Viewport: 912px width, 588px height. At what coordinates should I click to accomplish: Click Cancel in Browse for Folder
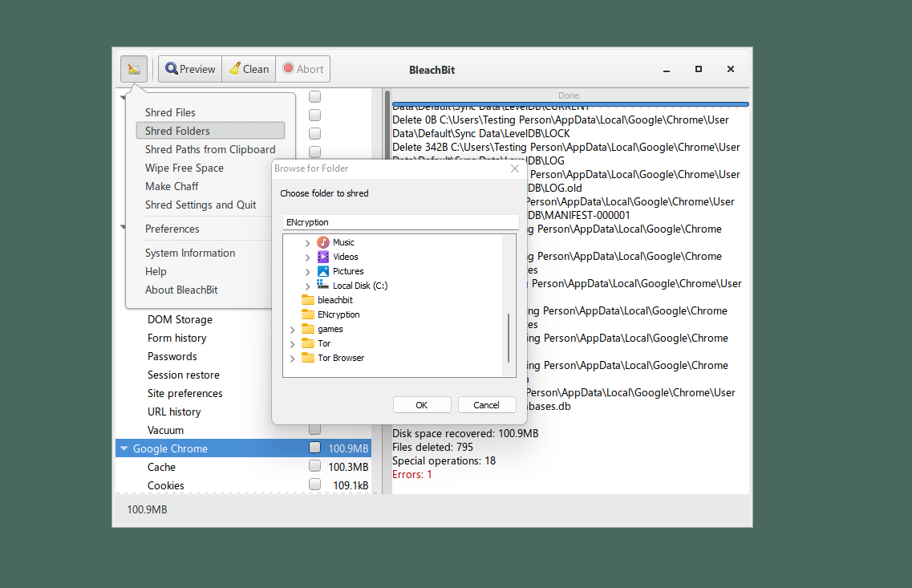tap(487, 405)
